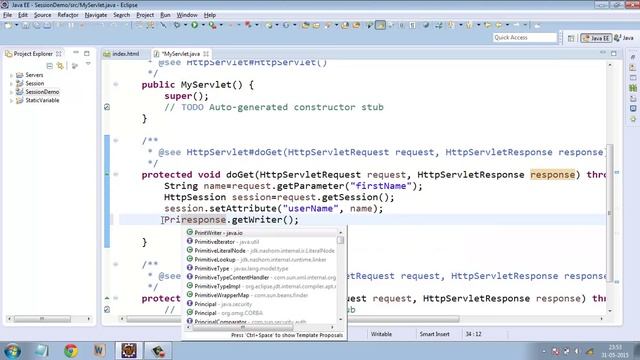Switch to the index.html editor tab
The image size is (640, 360).
pos(122,53)
